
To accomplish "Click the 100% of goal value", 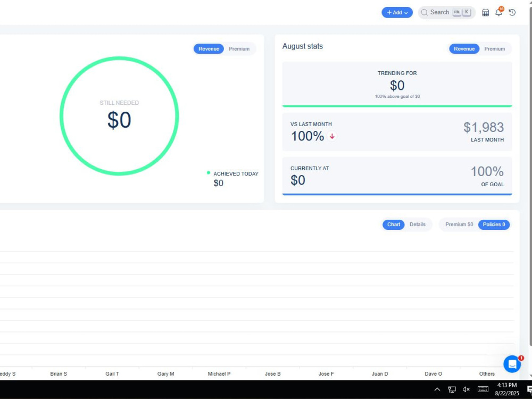I will tap(487, 172).
